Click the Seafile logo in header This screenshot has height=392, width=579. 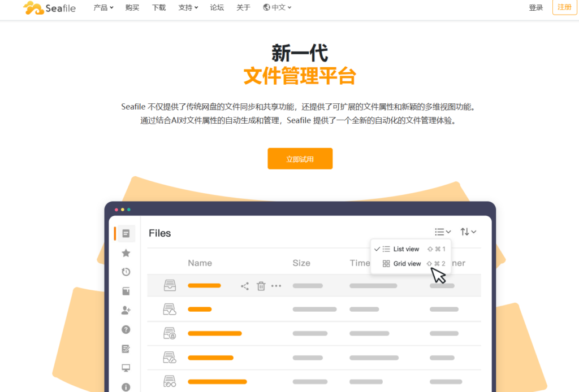click(x=49, y=8)
